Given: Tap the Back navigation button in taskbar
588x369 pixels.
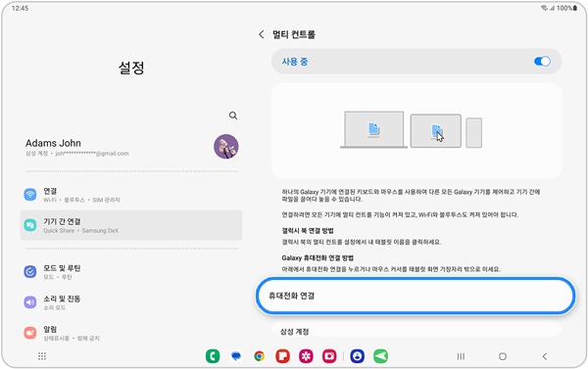Looking at the screenshot, I should click(x=545, y=356).
